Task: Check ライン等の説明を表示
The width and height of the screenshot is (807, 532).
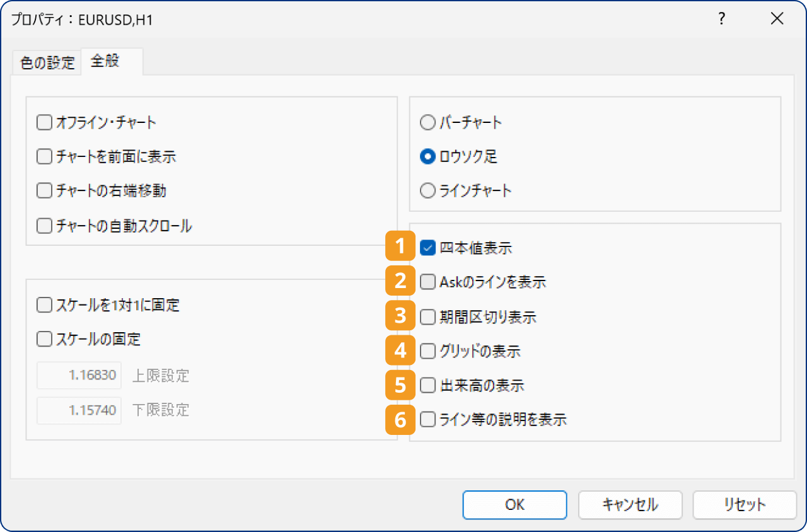Action: [427, 419]
